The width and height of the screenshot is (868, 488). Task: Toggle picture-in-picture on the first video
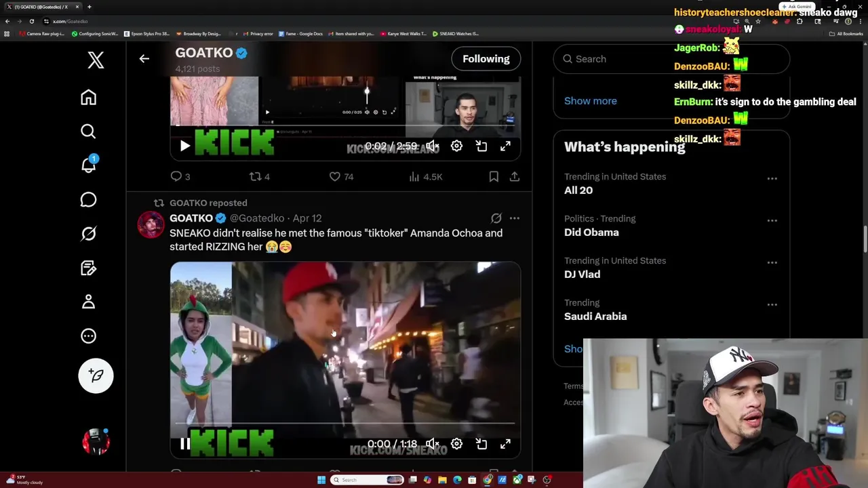click(x=481, y=146)
